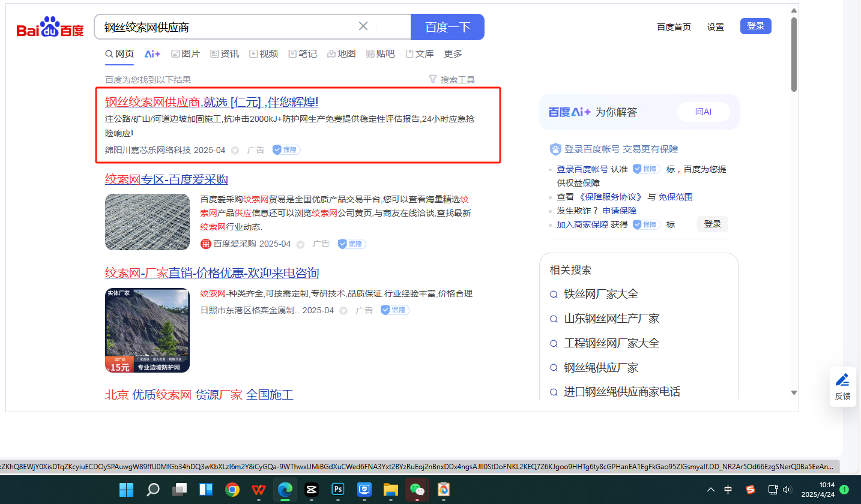Open WeChat from the taskbar
This screenshot has height=504, width=861.
[x=417, y=490]
